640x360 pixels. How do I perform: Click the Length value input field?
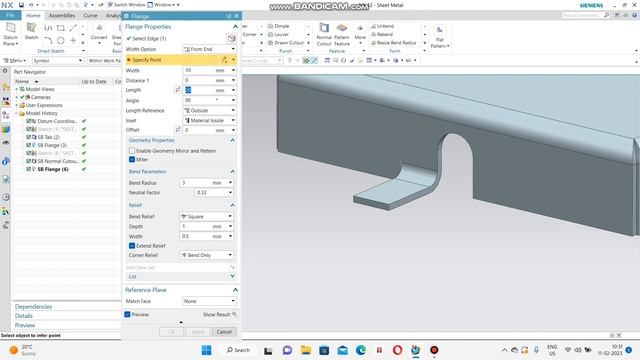tap(199, 90)
